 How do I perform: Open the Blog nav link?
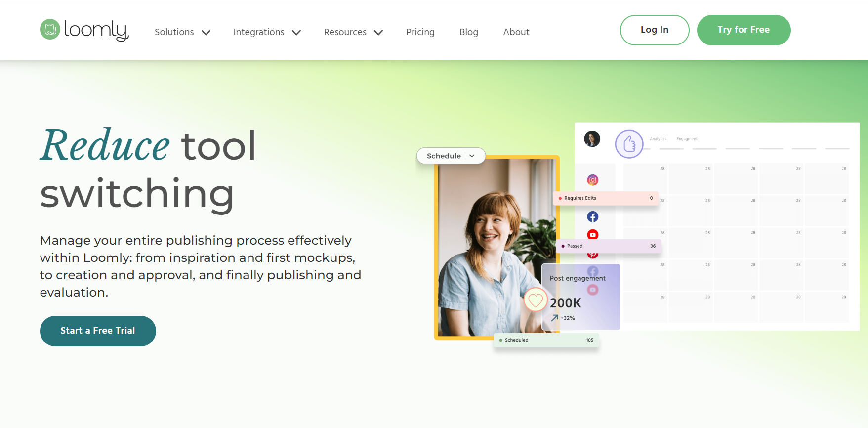click(468, 32)
